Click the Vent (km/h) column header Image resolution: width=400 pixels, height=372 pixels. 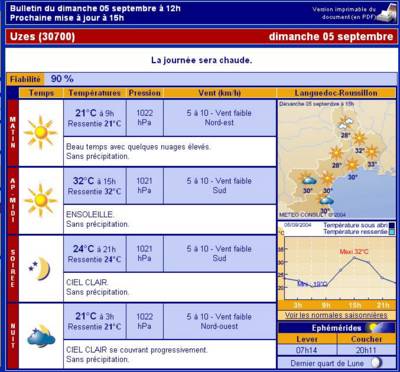pos(220,93)
